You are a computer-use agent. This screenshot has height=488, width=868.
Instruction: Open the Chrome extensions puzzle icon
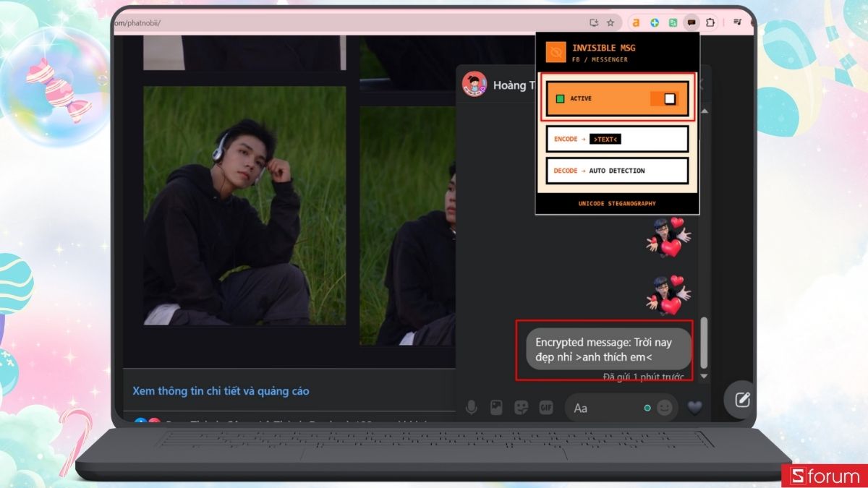coord(710,22)
